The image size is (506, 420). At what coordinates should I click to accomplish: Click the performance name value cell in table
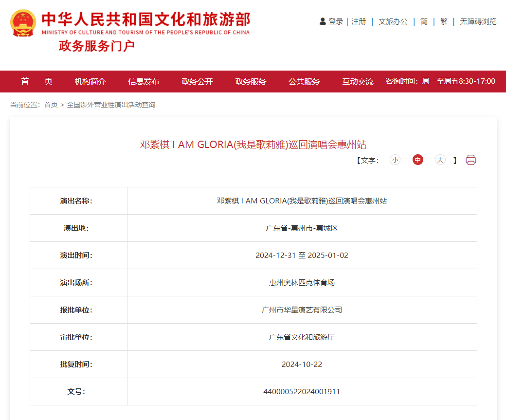(x=302, y=201)
